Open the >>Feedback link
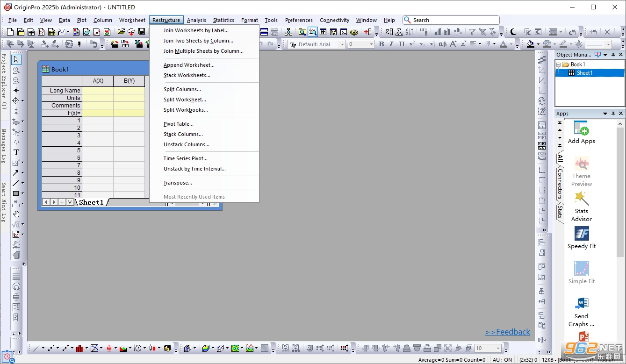Image resolution: width=626 pixels, height=364 pixels. [x=508, y=332]
